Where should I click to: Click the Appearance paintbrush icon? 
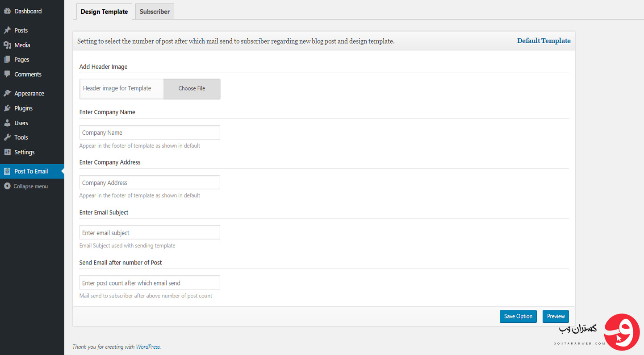point(7,94)
